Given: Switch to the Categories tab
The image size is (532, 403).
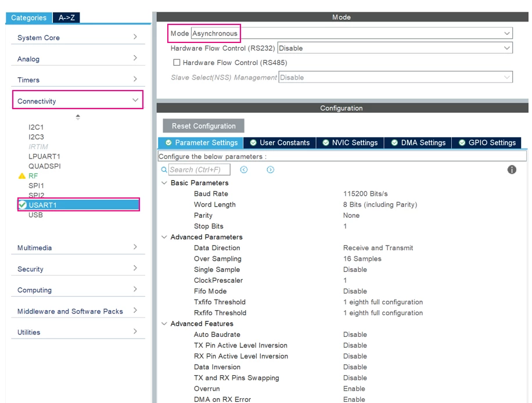Looking at the screenshot, I should [29, 17].
